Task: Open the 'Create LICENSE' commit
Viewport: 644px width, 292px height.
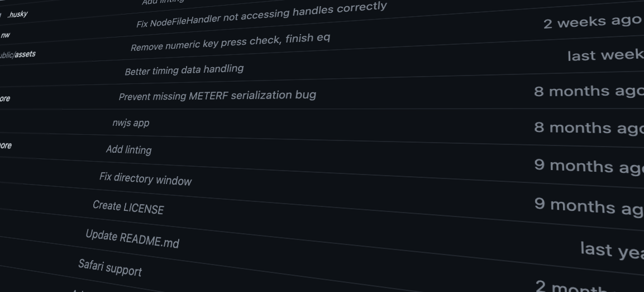Action: pos(128,208)
